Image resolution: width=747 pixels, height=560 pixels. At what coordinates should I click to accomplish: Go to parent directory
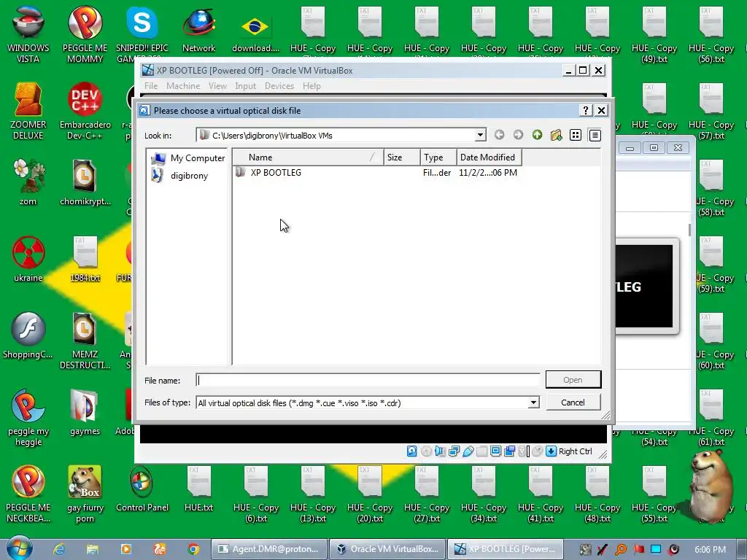point(537,135)
